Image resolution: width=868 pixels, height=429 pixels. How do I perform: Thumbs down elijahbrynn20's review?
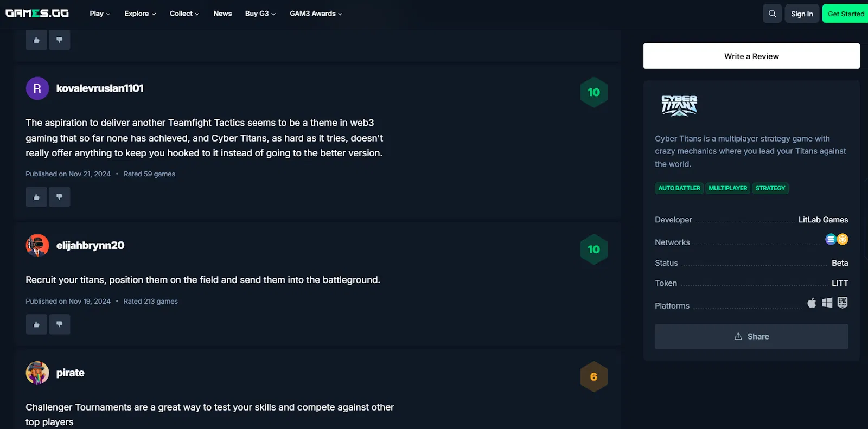(x=60, y=324)
